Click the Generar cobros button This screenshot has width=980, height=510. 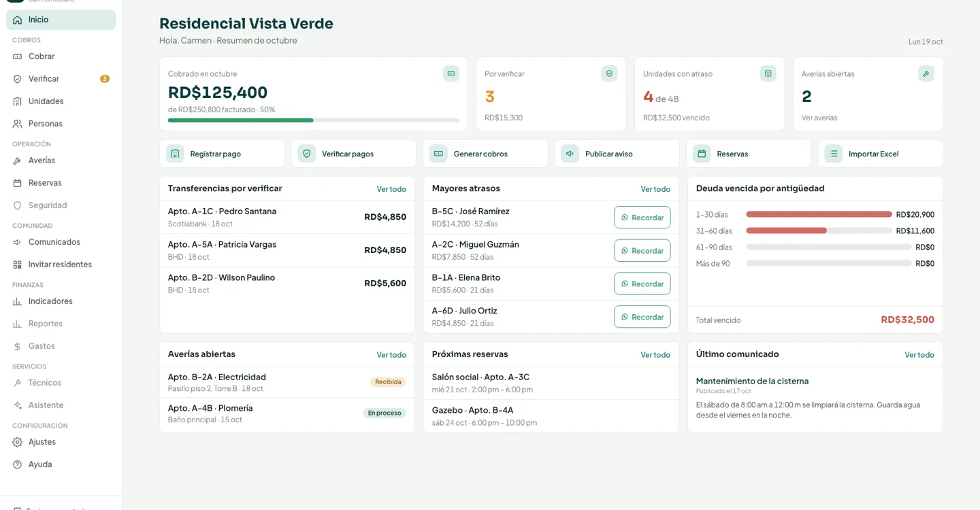(x=485, y=154)
